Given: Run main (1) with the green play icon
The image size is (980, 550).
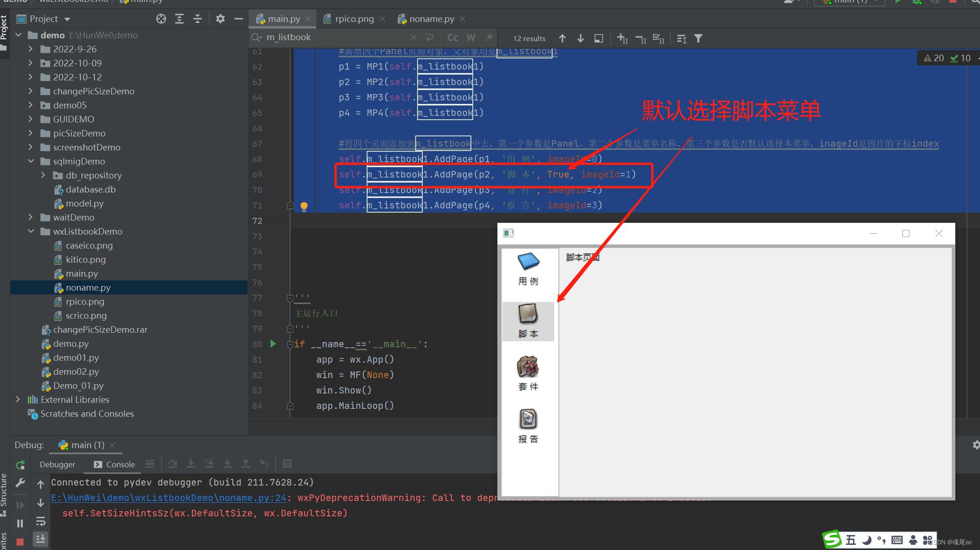Looking at the screenshot, I should tap(898, 2).
